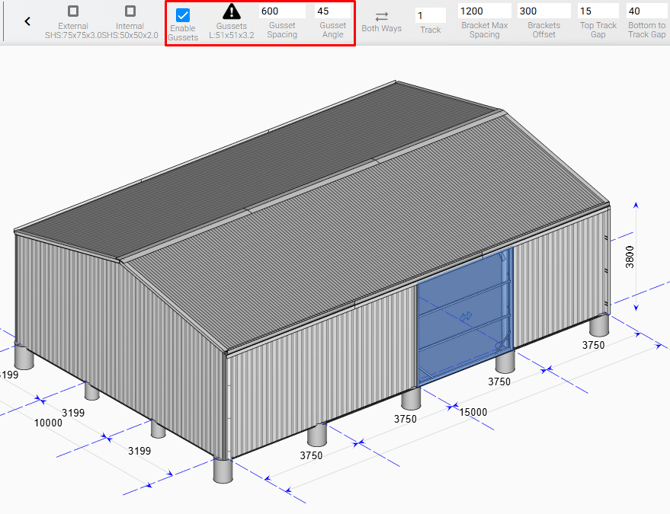Select the External SHS 75x75x3.0 section icon
The height and width of the screenshot is (514, 670).
[x=73, y=12]
